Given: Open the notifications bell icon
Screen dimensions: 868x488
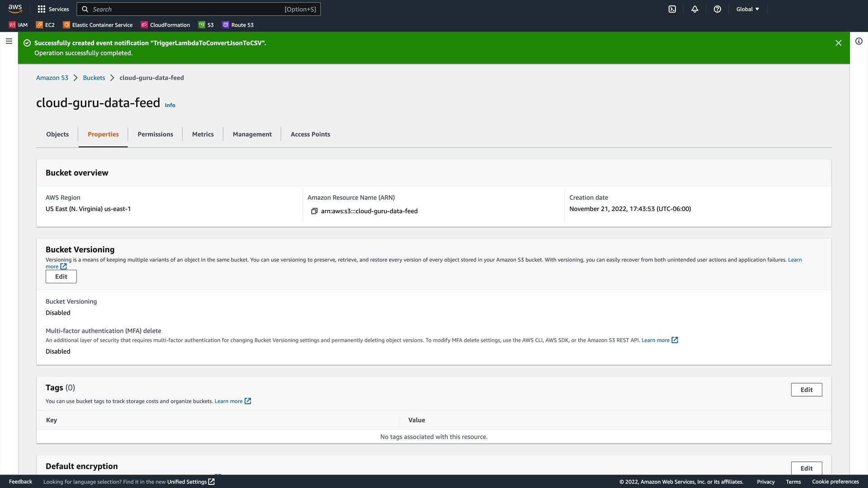Looking at the screenshot, I should click(695, 9).
